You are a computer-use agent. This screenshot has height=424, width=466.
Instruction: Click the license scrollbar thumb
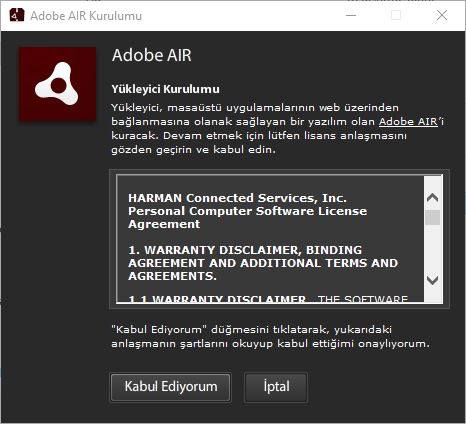point(432,217)
